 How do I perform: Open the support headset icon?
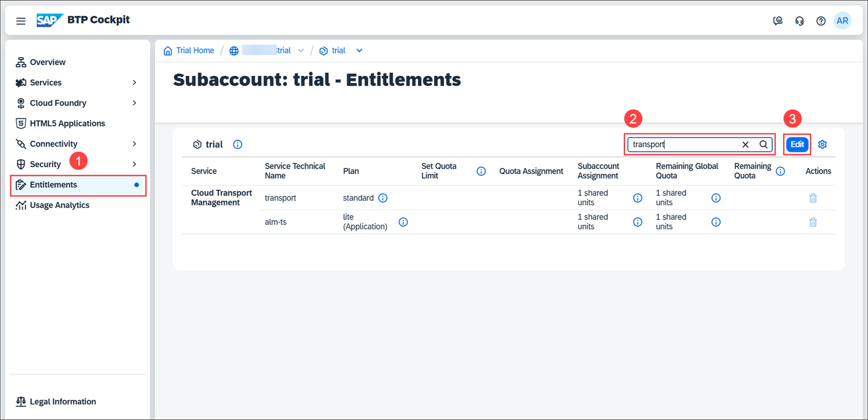coord(800,21)
